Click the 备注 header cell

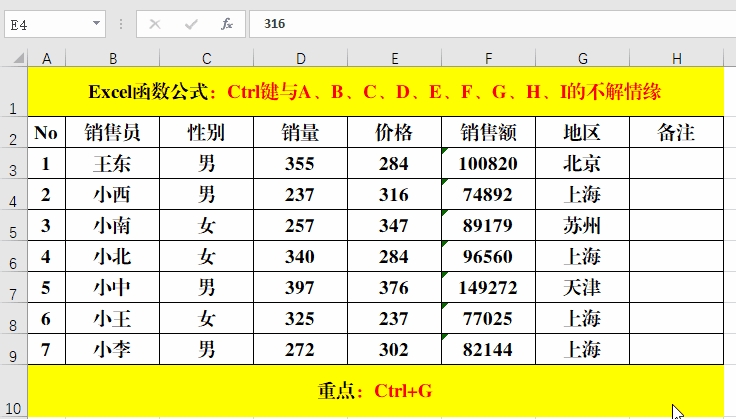coord(676,132)
